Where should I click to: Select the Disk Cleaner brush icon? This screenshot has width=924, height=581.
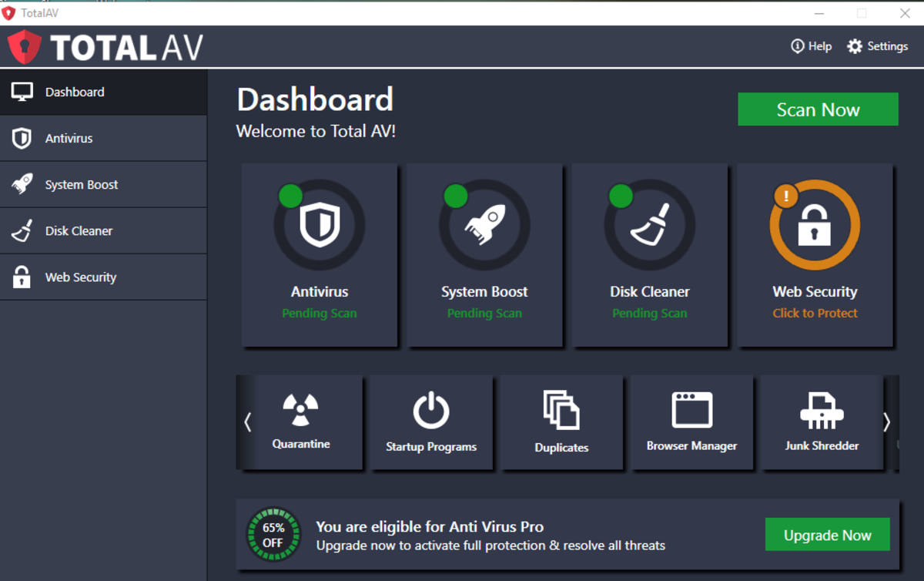coord(21,230)
